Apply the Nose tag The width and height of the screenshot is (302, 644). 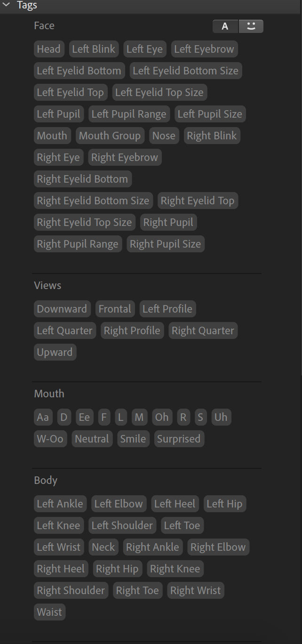(164, 136)
